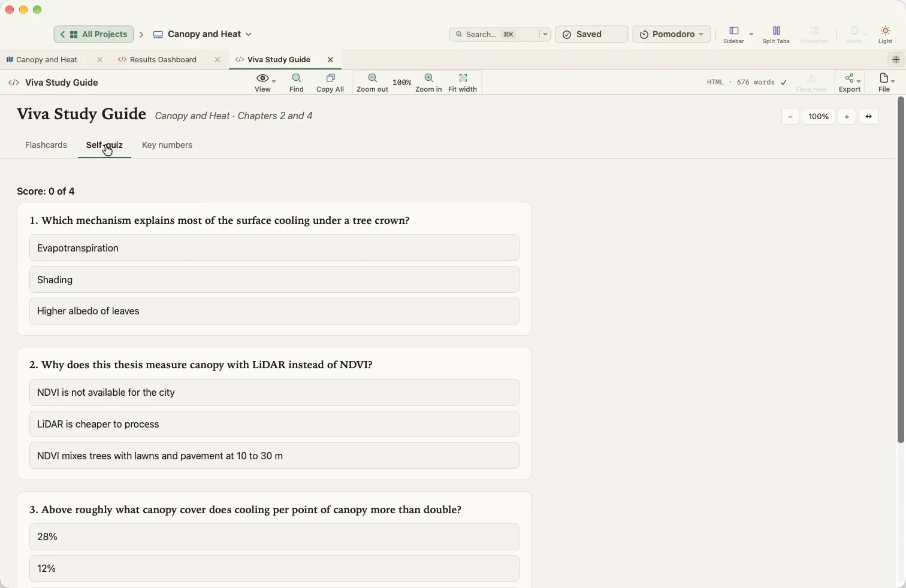
Task: Click the Copy All icon
Action: click(x=330, y=78)
